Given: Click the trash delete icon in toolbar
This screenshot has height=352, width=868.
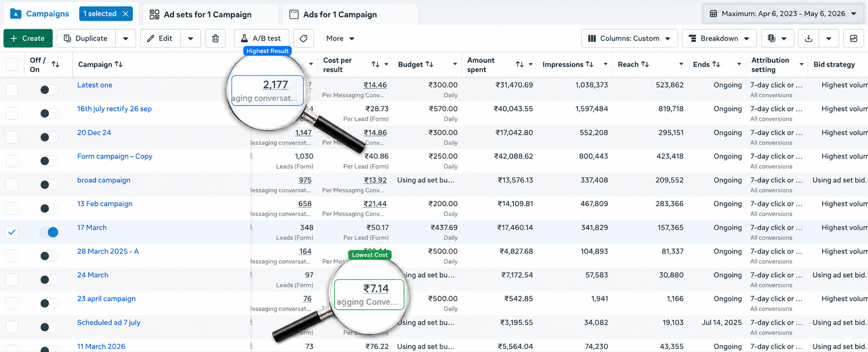Looking at the screenshot, I should click(x=215, y=38).
